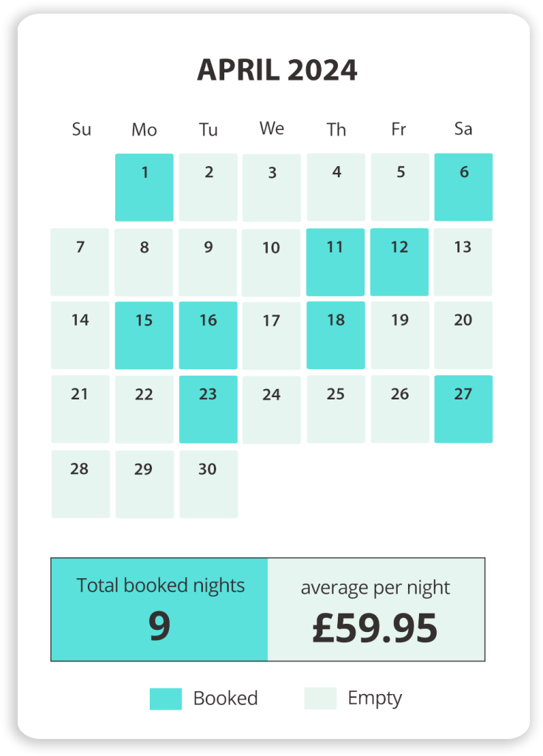Click the APRIL 2024 month heading

click(x=277, y=70)
